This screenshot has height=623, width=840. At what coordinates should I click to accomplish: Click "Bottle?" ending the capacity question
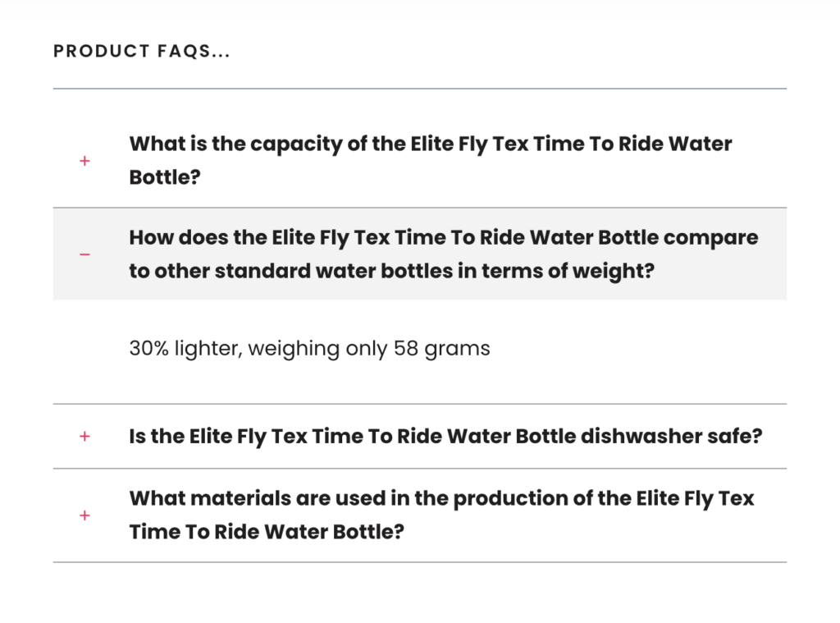coord(165,177)
